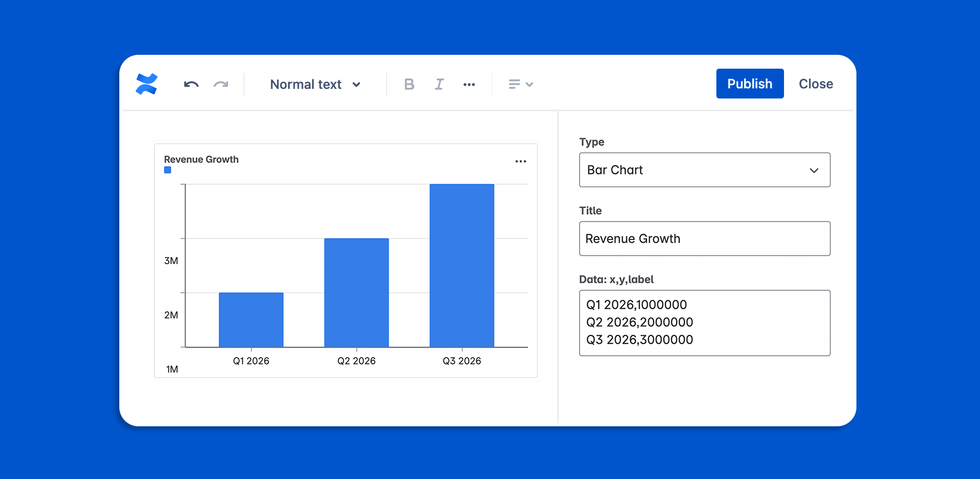Toggle italic formatting
This screenshot has height=479, width=980.
(x=439, y=84)
